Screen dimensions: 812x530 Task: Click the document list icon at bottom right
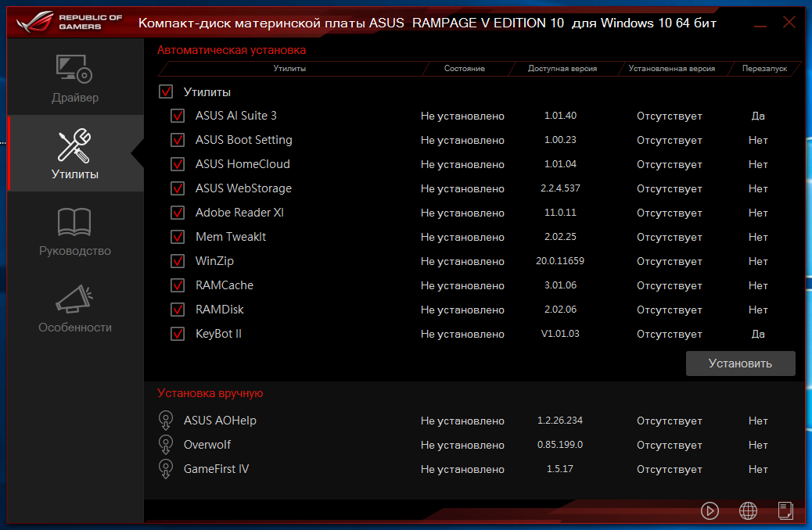pos(785,510)
